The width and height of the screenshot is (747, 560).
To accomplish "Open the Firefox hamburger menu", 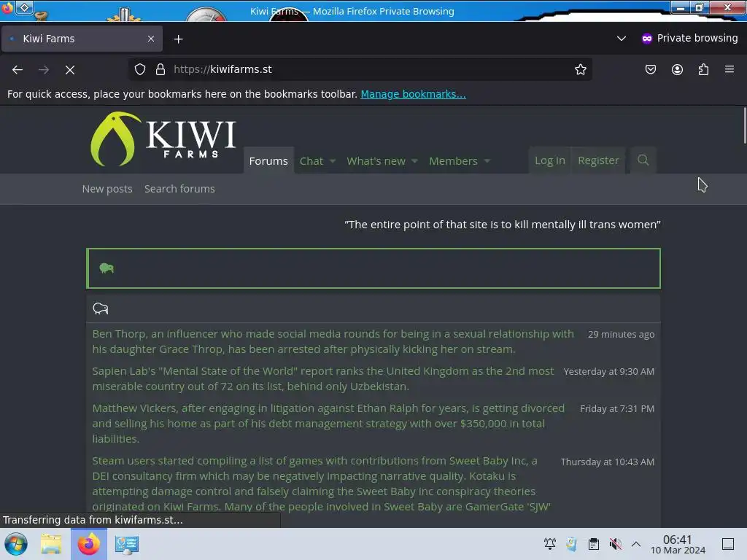I will click(729, 69).
